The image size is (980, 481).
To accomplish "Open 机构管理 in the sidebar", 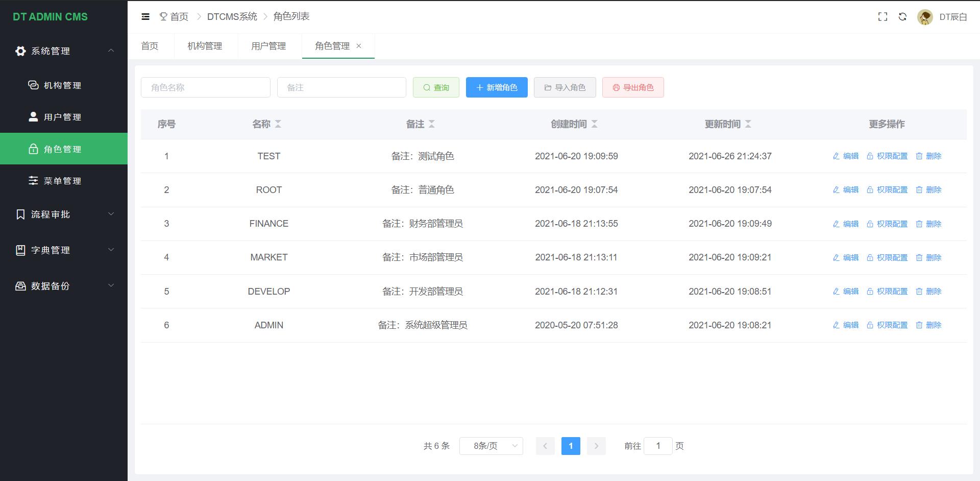I will (64, 85).
